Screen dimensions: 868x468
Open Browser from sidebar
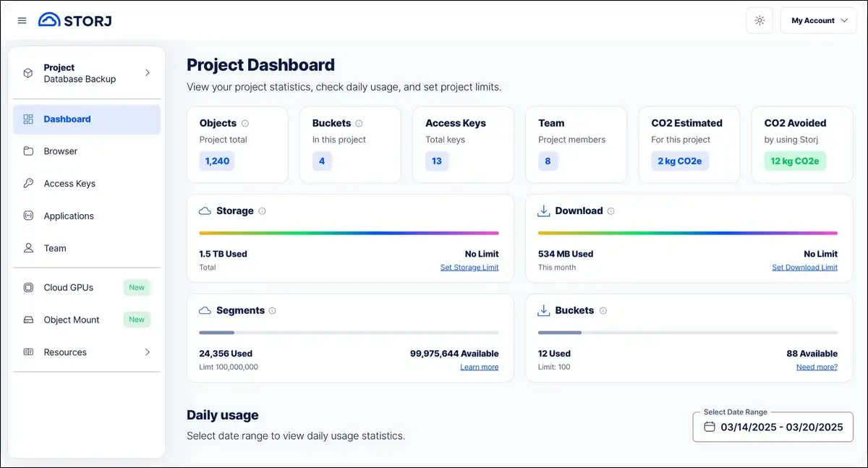click(x=87, y=151)
